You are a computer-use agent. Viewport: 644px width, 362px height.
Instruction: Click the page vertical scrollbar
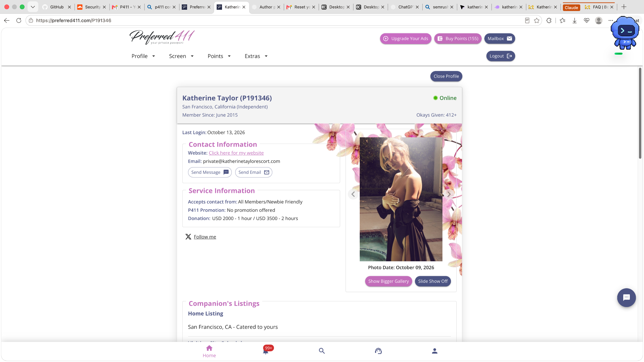[x=640, y=113]
